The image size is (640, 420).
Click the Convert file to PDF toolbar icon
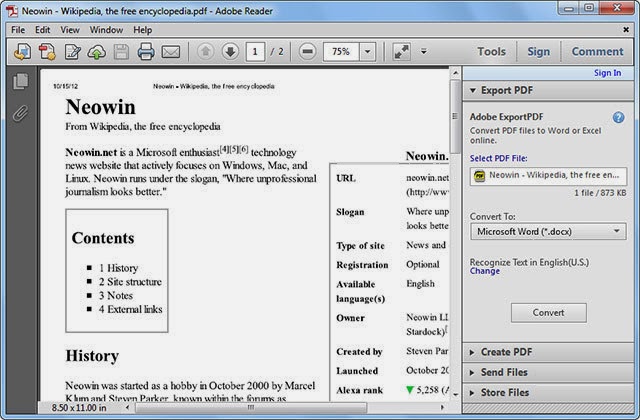[47, 52]
